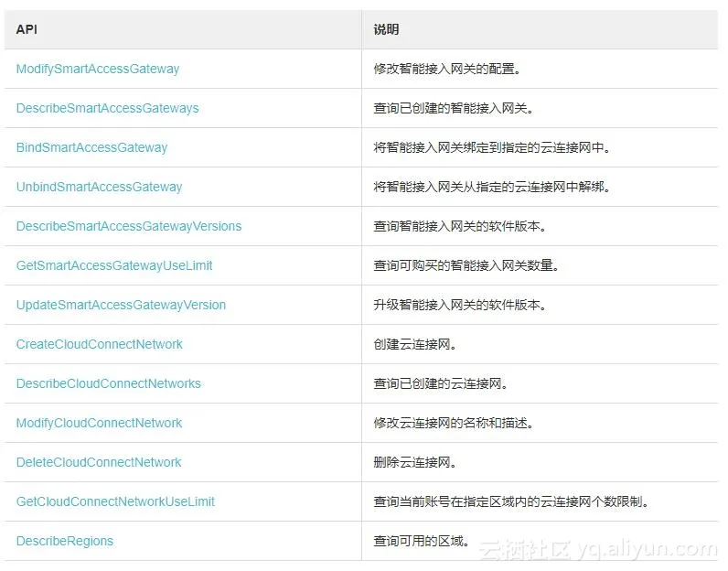Open the DescribeRegions API link
The width and height of the screenshot is (728, 571).
[65, 542]
